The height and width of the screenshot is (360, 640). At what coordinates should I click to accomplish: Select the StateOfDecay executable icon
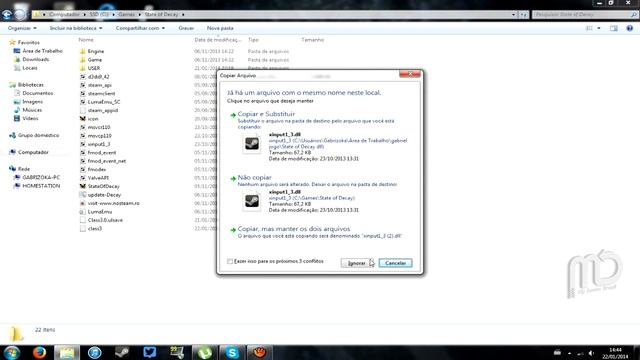(x=83, y=186)
